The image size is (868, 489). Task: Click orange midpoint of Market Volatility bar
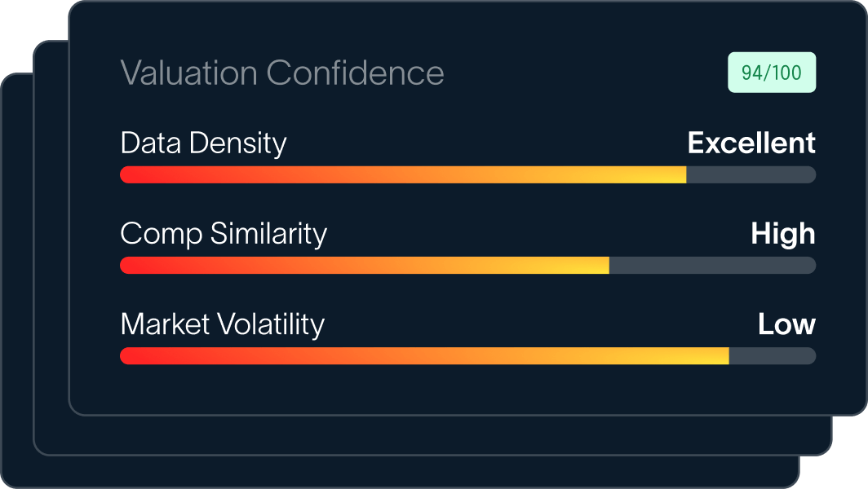(x=424, y=355)
